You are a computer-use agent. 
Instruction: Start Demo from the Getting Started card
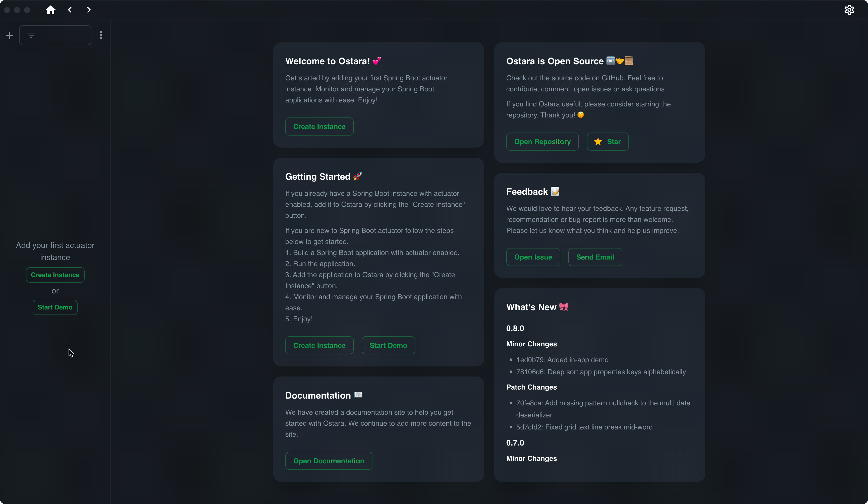[x=388, y=345]
